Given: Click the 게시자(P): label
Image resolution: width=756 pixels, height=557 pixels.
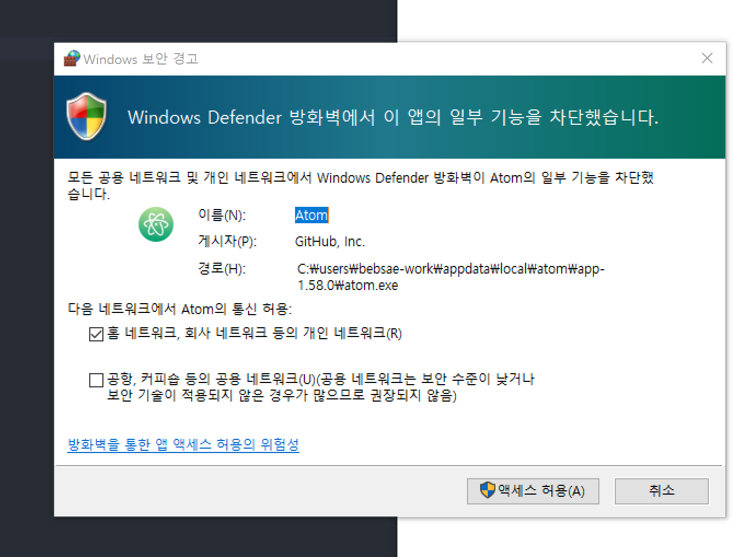Looking at the screenshot, I should (x=227, y=241).
